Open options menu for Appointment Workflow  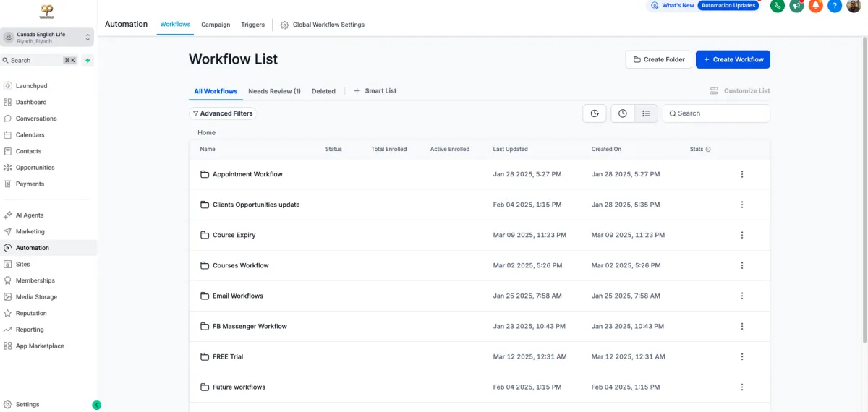pos(742,174)
